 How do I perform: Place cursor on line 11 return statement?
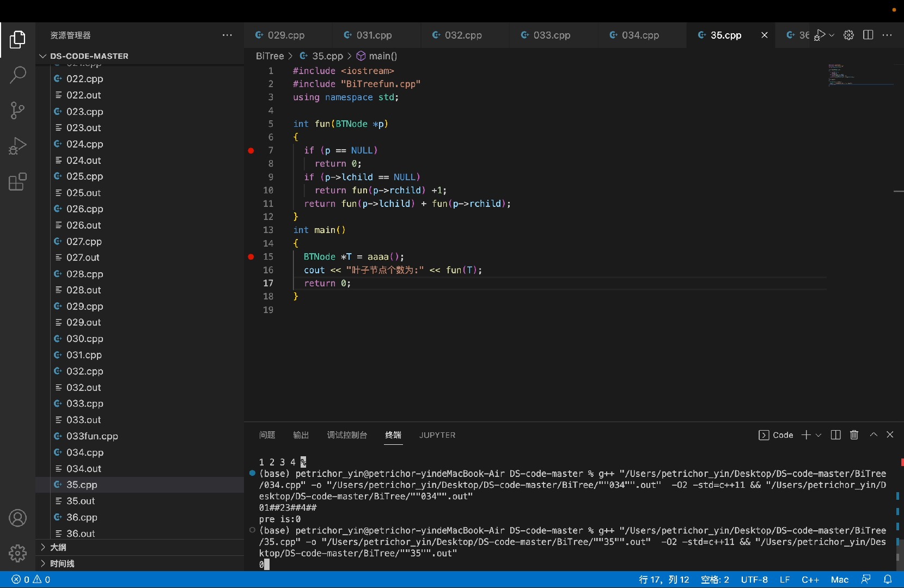click(407, 204)
